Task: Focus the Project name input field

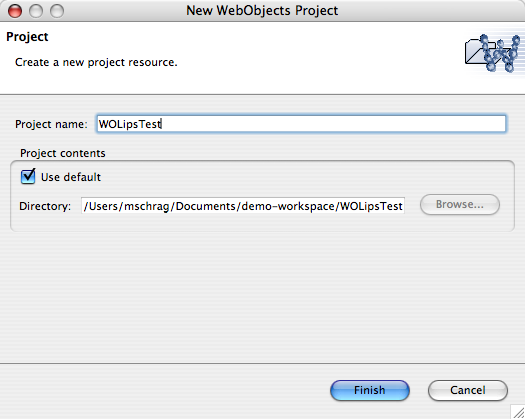Action: (x=301, y=124)
